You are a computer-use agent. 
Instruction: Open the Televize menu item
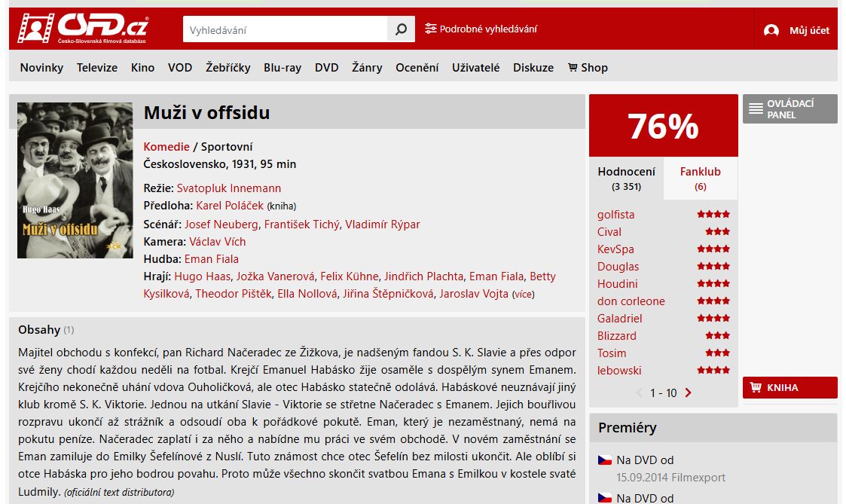[97, 68]
